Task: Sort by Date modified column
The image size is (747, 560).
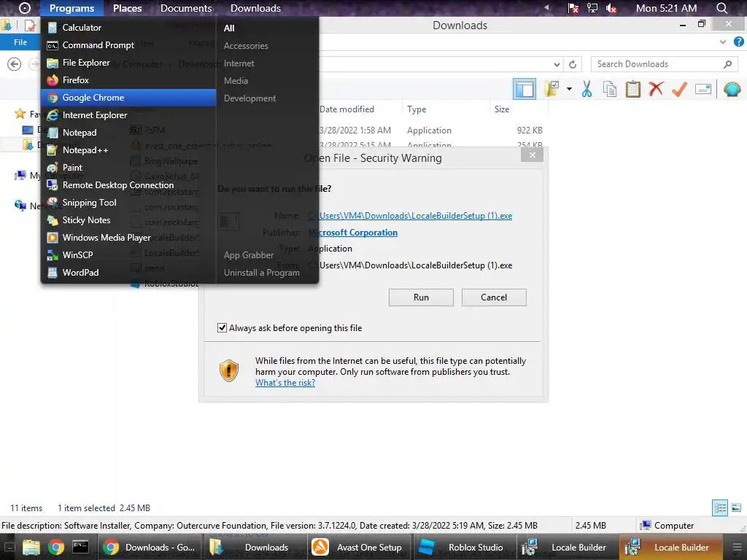Action: tap(347, 109)
